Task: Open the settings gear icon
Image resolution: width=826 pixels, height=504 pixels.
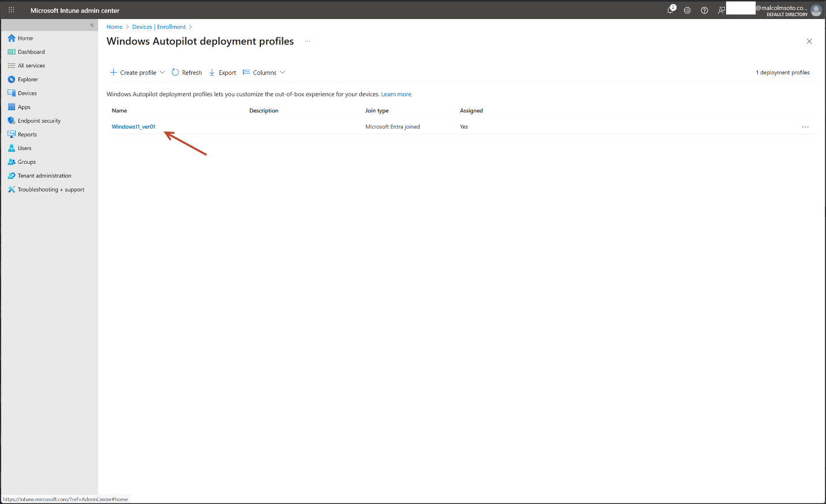Action: [x=687, y=10]
